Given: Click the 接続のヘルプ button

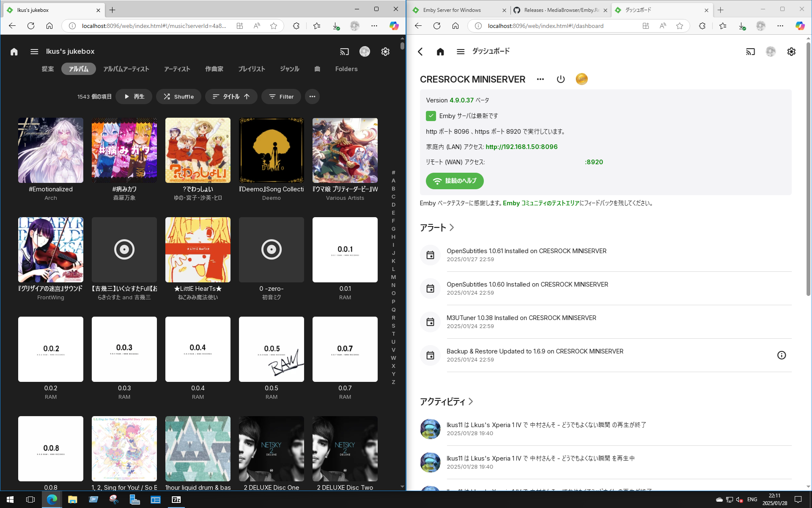Looking at the screenshot, I should click(455, 181).
